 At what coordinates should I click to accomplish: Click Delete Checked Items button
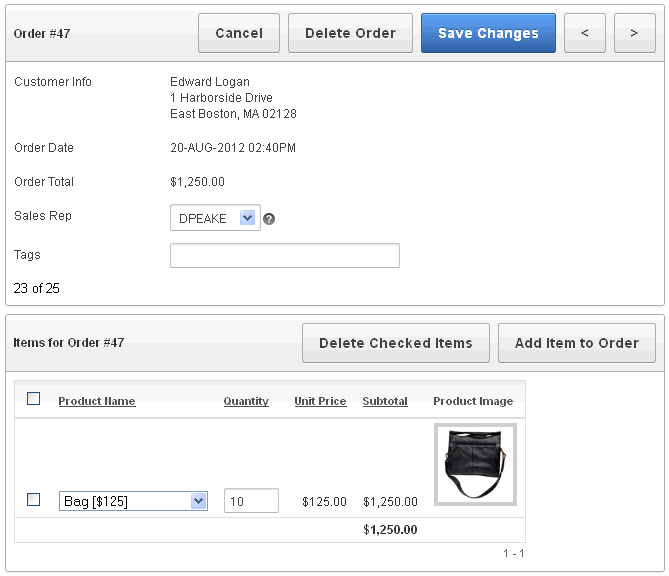point(396,343)
